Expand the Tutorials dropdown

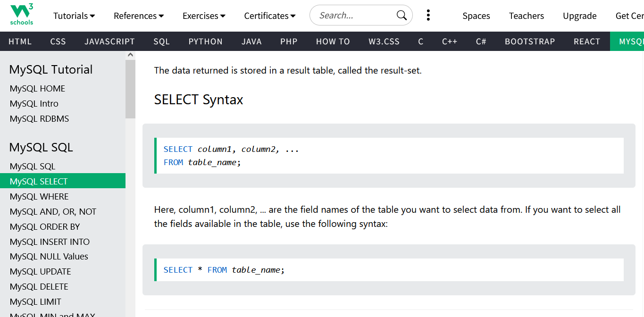74,16
